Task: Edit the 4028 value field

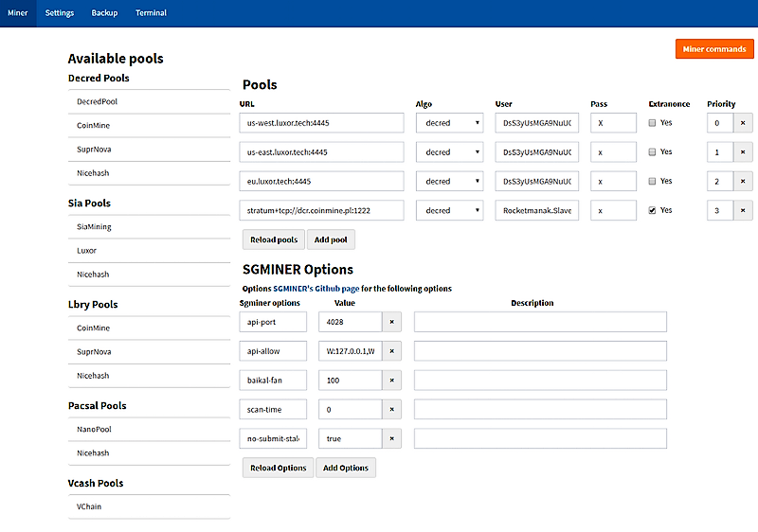Action: [x=351, y=322]
